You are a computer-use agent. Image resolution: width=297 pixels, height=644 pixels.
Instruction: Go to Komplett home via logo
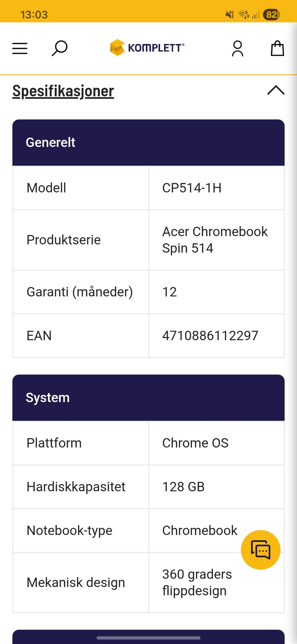click(x=147, y=48)
